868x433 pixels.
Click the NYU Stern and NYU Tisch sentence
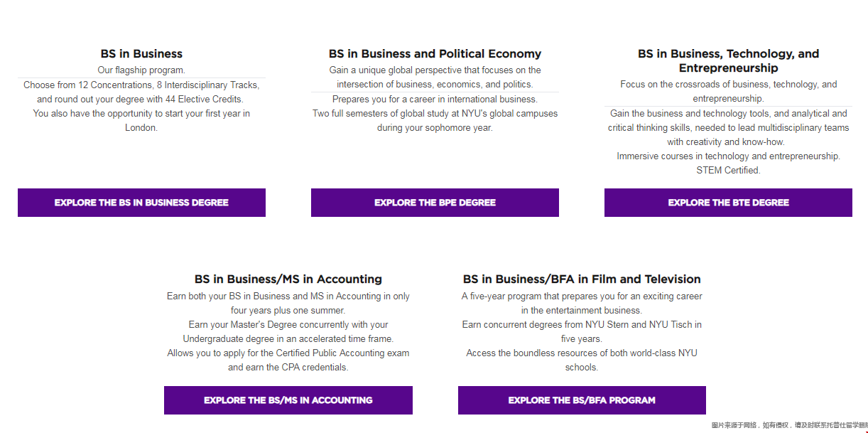582,332
